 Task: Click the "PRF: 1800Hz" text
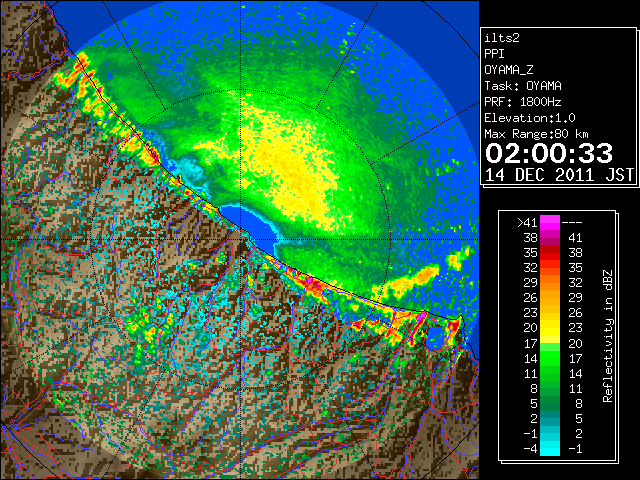(523, 102)
